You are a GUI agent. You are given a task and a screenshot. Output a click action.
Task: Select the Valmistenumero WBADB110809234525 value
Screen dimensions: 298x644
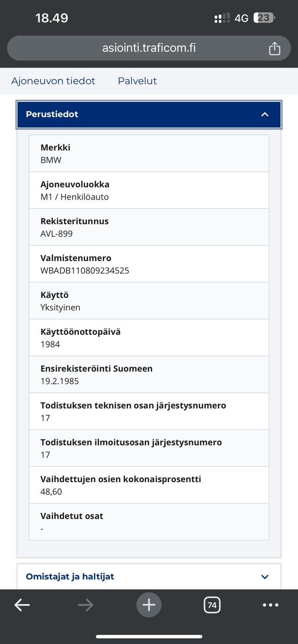(x=85, y=270)
